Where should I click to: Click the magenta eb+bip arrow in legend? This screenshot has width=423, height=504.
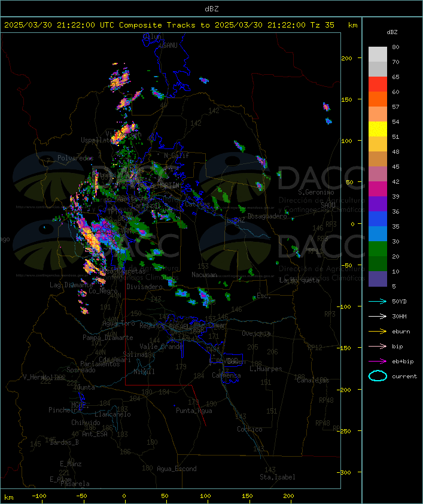(x=378, y=362)
